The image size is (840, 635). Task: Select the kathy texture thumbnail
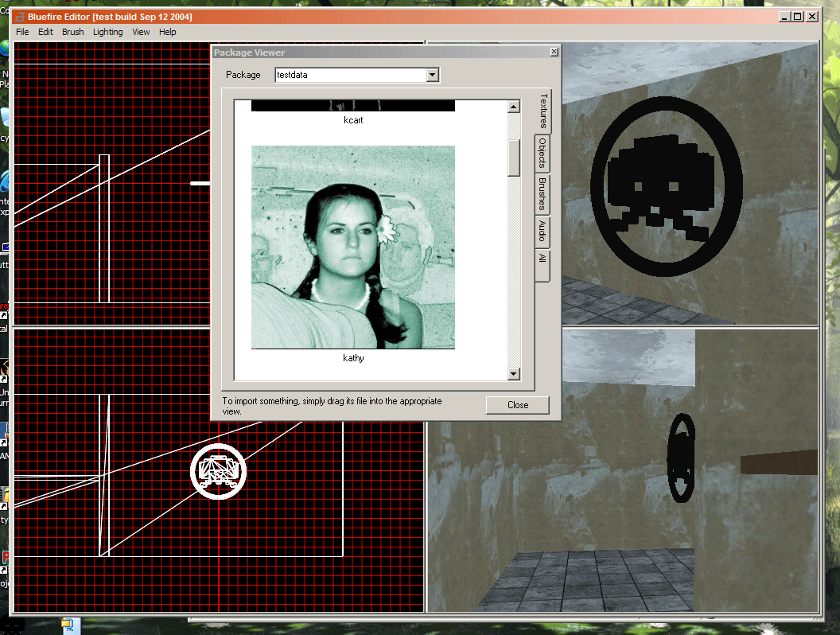[x=353, y=247]
